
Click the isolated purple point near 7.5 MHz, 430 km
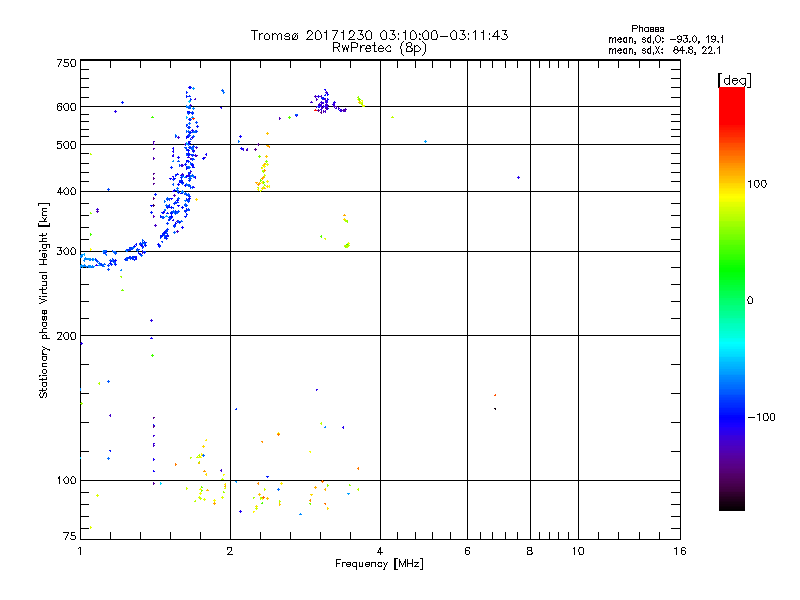[x=518, y=178]
